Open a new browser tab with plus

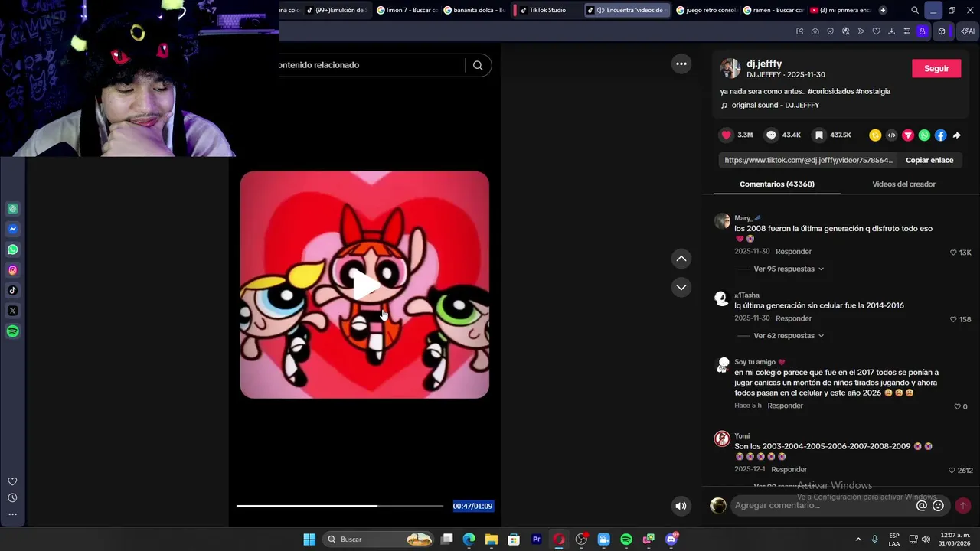(x=883, y=10)
